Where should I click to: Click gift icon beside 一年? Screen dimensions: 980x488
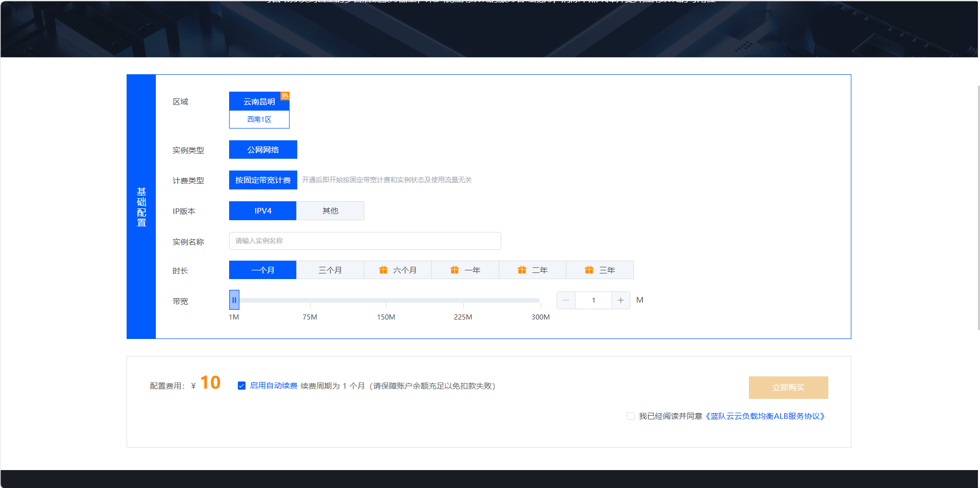pyautogui.click(x=455, y=270)
